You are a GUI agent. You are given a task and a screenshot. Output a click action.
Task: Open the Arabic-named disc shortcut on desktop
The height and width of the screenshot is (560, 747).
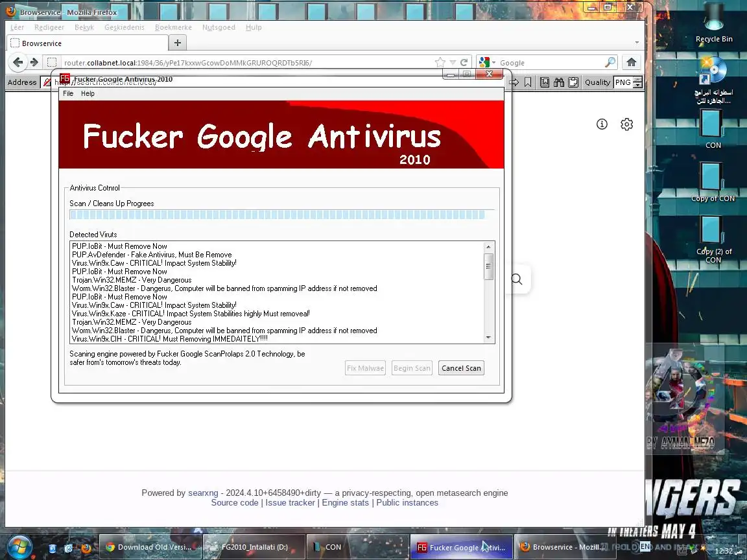click(x=714, y=81)
